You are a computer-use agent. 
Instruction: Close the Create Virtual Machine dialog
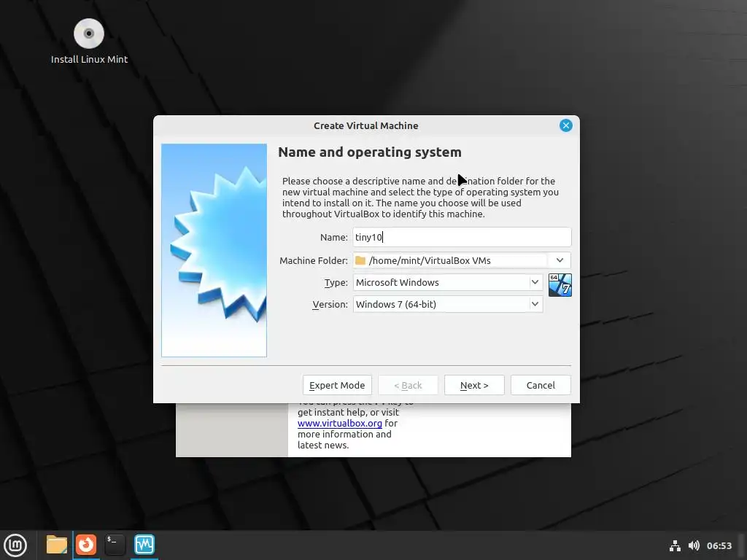click(565, 125)
